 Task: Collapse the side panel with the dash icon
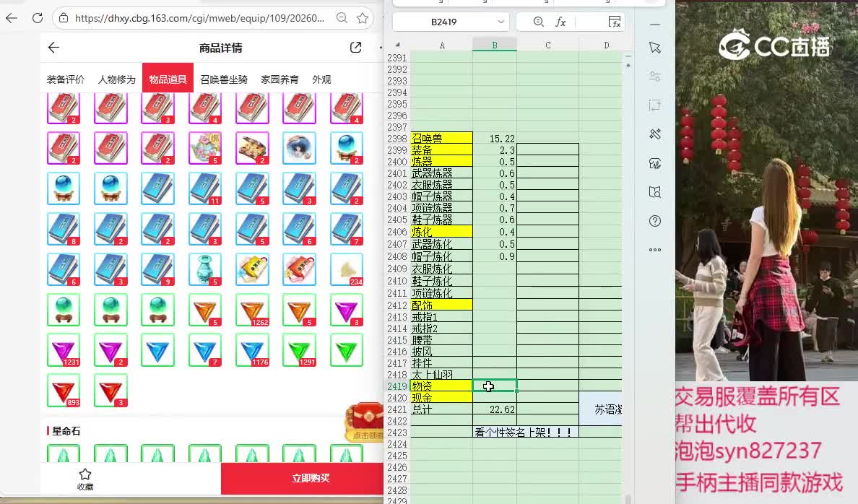pos(655,25)
